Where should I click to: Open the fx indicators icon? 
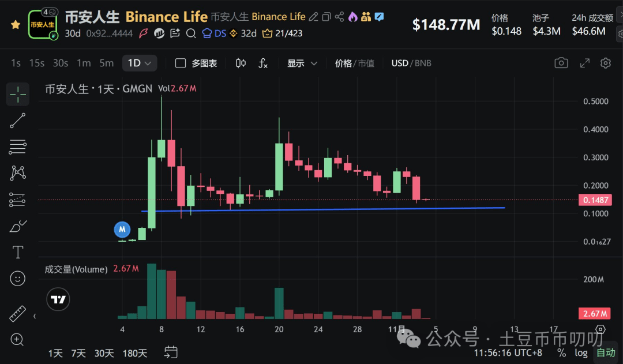263,63
